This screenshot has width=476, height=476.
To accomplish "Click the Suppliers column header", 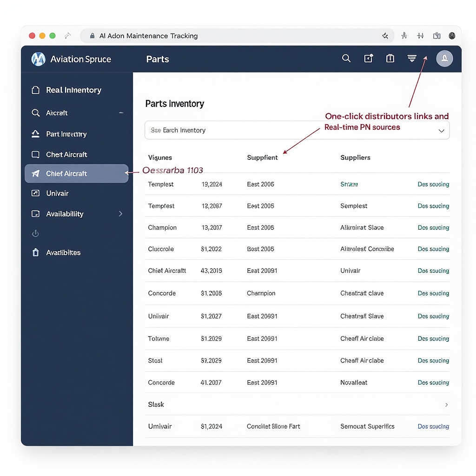I will tap(355, 158).
